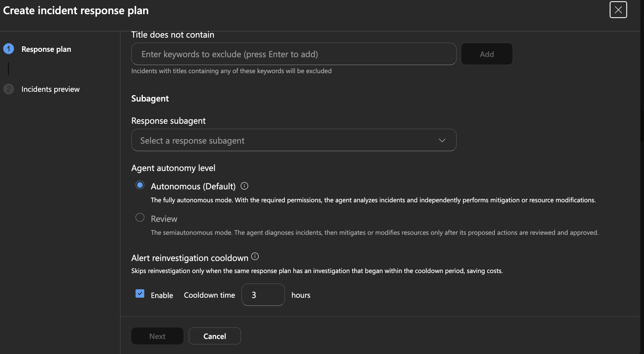Click the Agent autonomy level heading
644x354 pixels.
point(173,168)
